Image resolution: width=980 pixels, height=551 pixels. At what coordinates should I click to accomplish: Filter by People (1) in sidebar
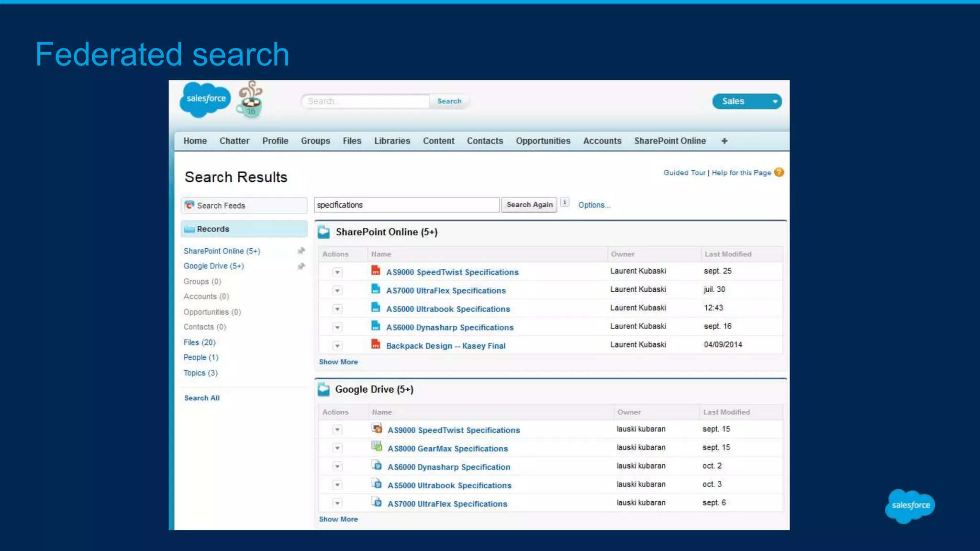[x=201, y=357]
